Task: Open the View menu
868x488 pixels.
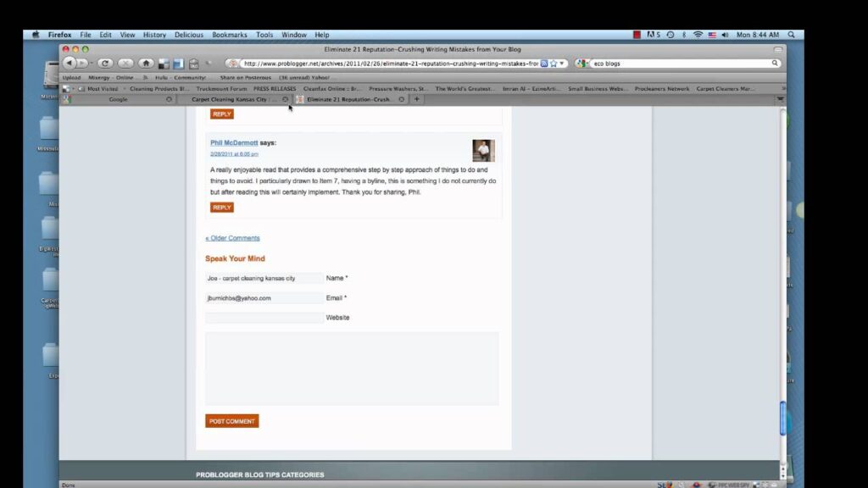Action: point(127,34)
